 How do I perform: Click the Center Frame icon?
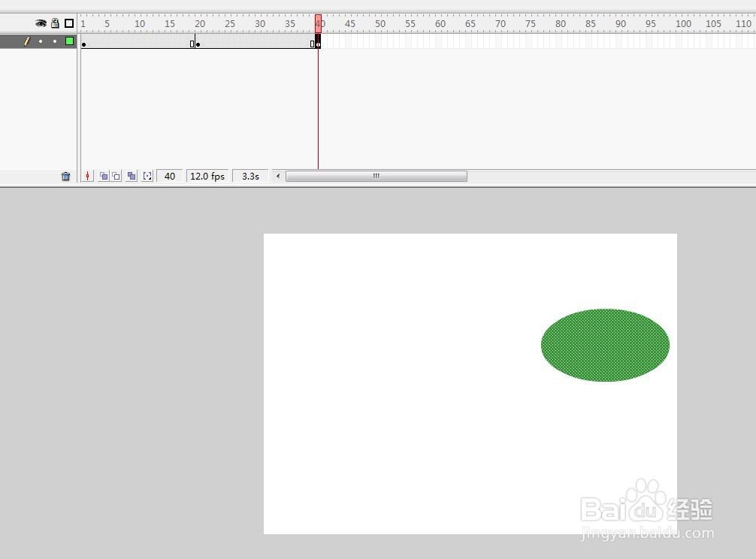[x=87, y=176]
